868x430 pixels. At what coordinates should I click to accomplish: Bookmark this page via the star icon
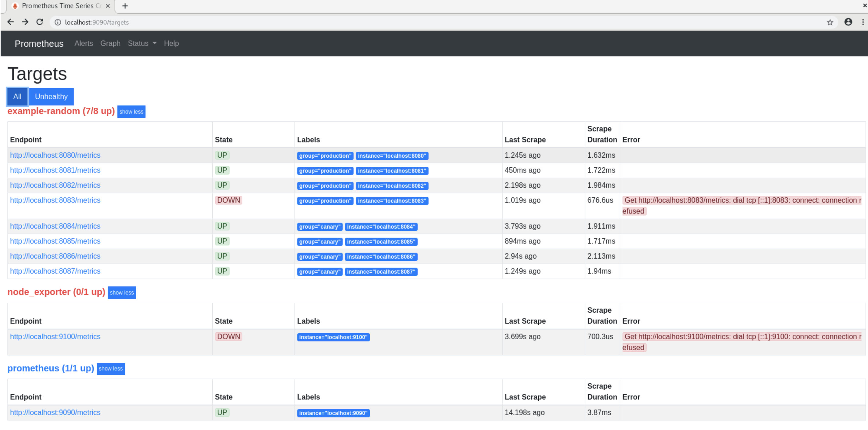[x=830, y=22]
